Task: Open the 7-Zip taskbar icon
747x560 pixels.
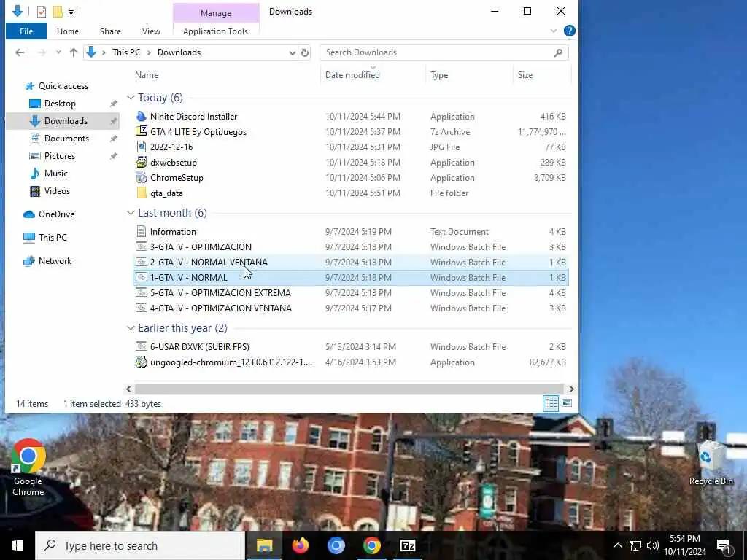Action: 407,545
